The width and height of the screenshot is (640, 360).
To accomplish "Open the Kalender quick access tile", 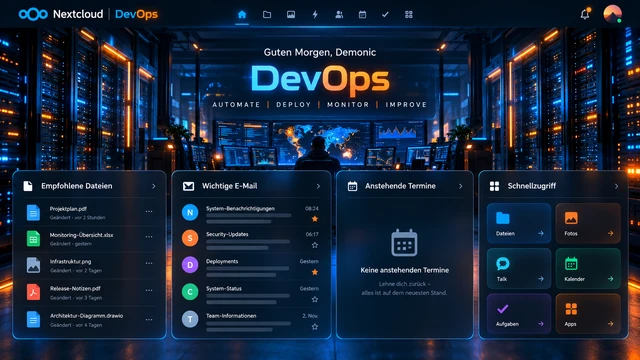I will pyautogui.click(x=588, y=269).
